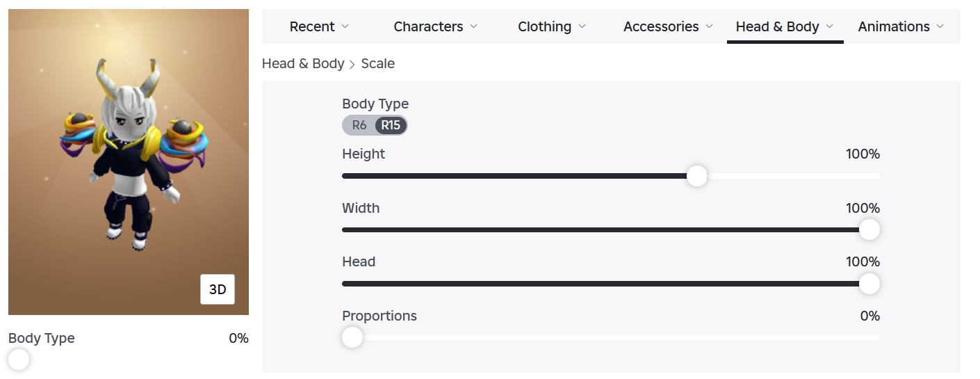Click the Width slider knob
Image resolution: width=980 pixels, height=379 pixels.
[869, 229]
